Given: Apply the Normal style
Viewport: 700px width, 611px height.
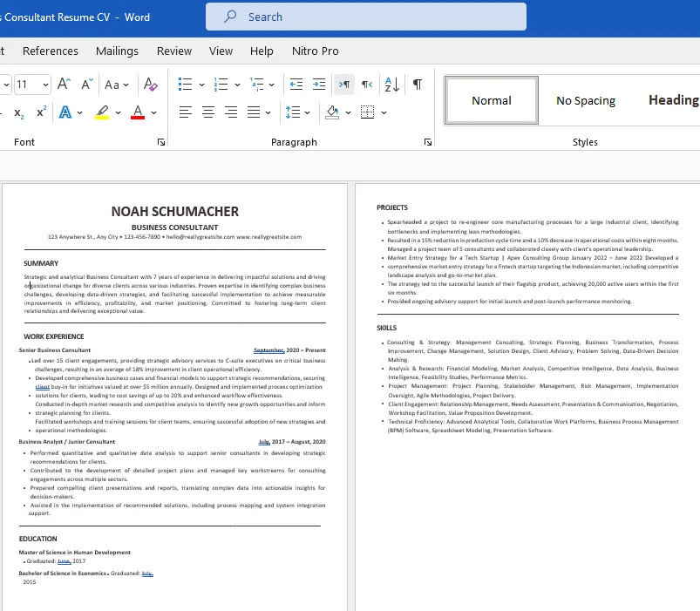Looking at the screenshot, I should tap(492, 100).
